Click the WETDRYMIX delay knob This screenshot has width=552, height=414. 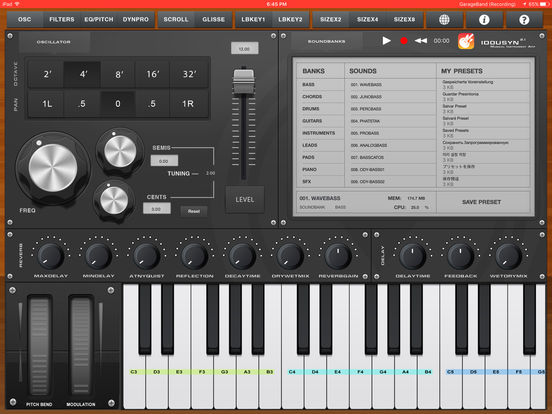(x=508, y=256)
